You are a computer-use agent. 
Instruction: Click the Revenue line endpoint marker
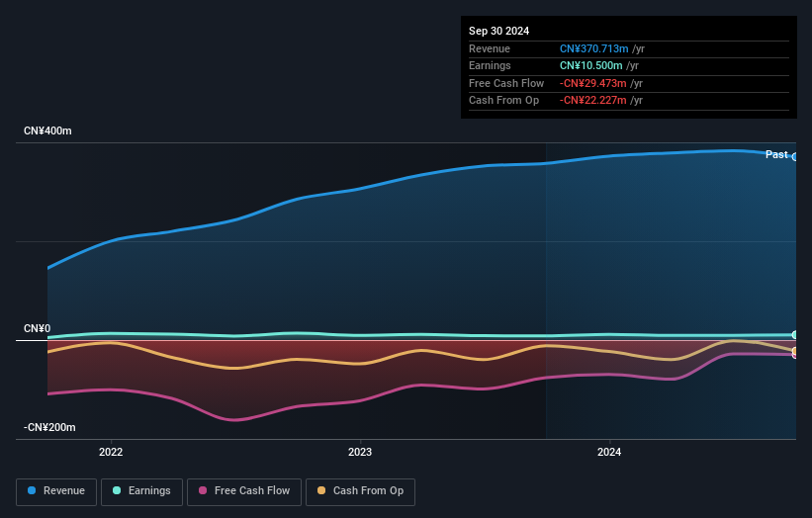pyautogui.click(x=795, y=156)
